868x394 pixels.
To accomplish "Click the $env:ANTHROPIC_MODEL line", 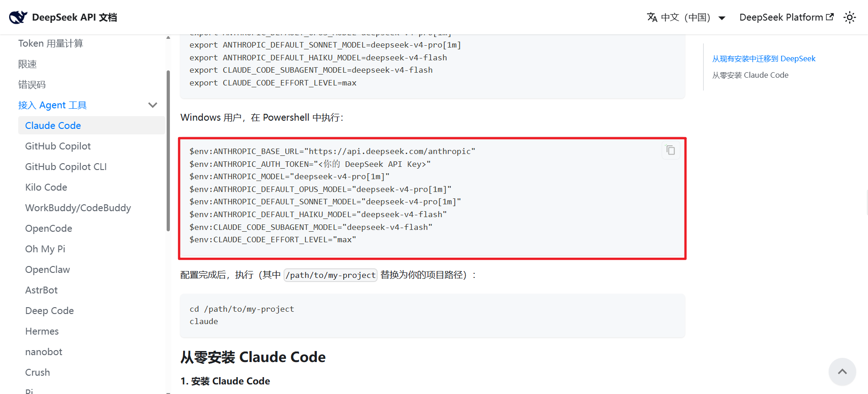I will tap(289, 176).
